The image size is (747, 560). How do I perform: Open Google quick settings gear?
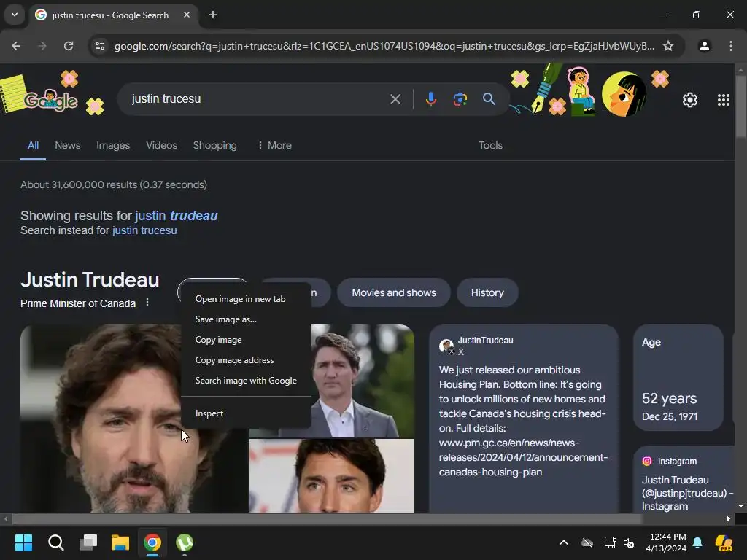[690, 99]
